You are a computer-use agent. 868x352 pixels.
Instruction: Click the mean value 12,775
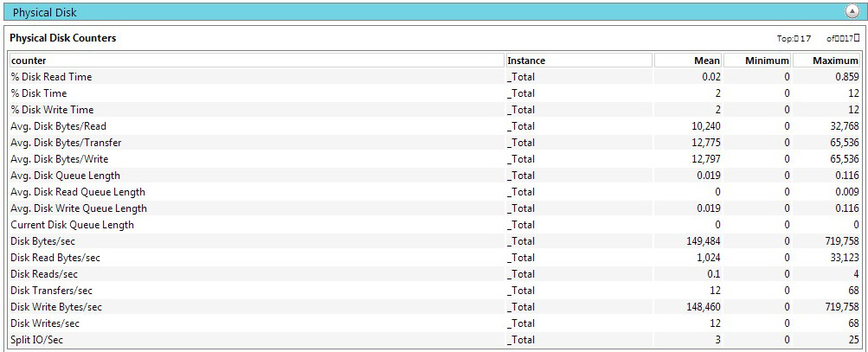click(706, 143)
